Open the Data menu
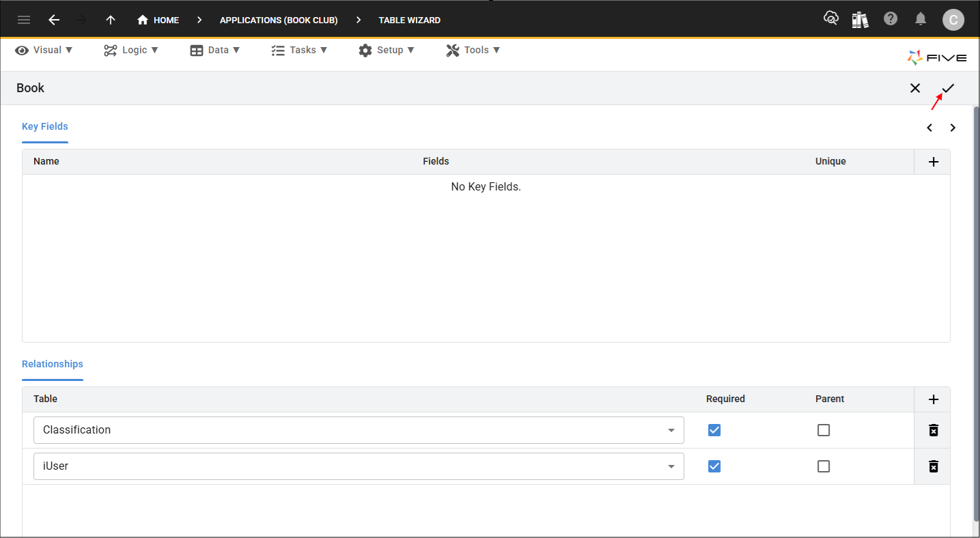Image resolution: width=980 pixels, height=538 pixels. pos(215,50)
